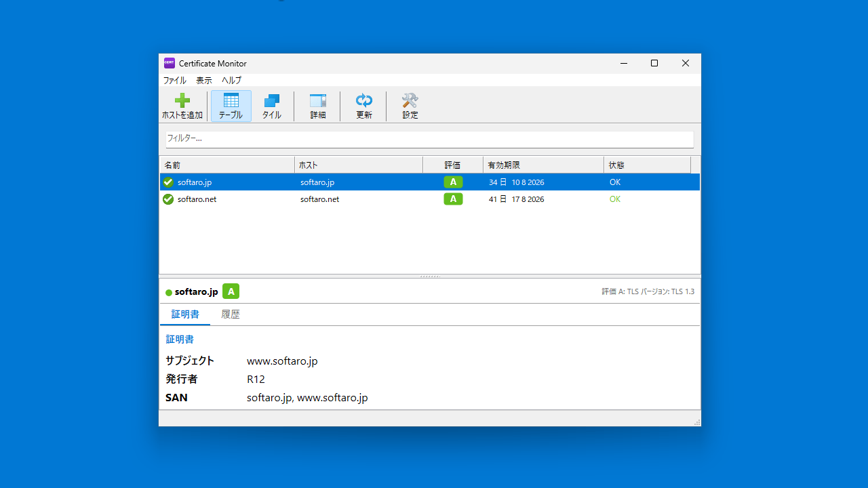Open Settings (設定) tools icon
The height and width of the screenshot is (488, 868).
[x=410, y=100]
